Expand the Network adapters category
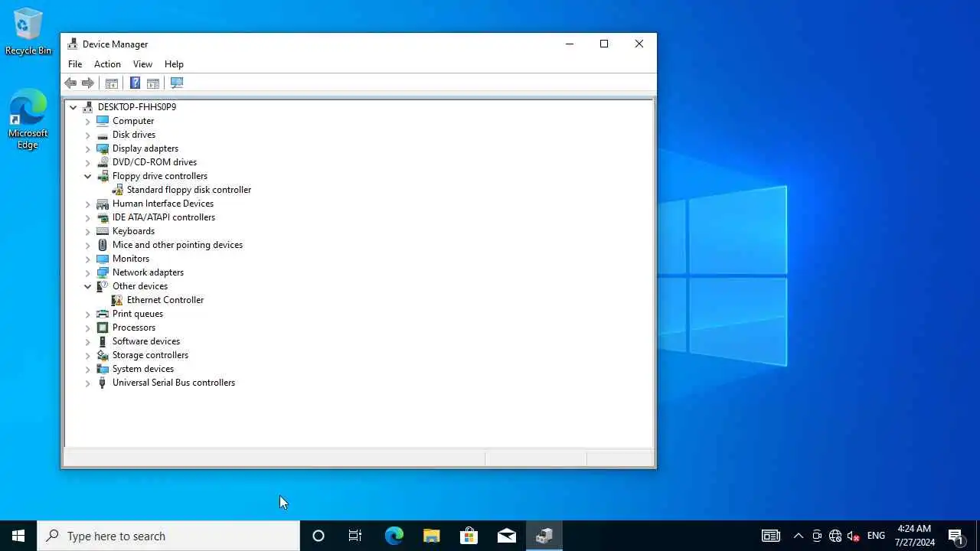The image size is (980, 551). [x=87, y=272]
